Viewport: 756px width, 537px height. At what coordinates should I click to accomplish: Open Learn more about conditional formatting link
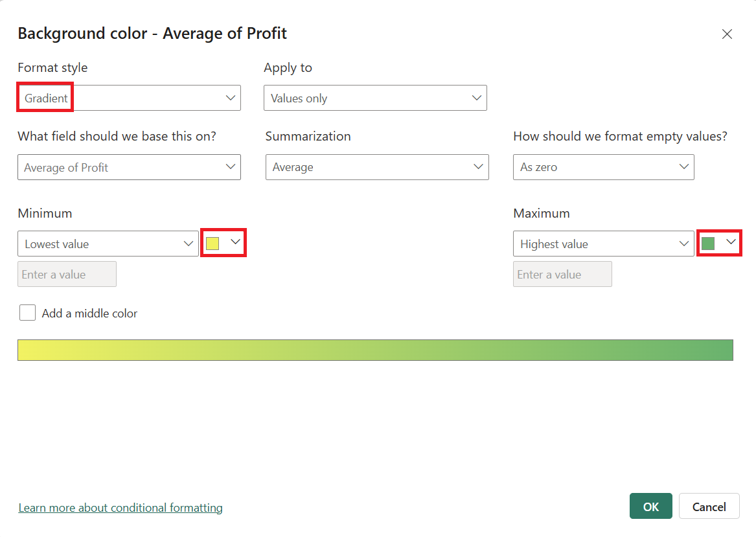click(x=120, y=508)
